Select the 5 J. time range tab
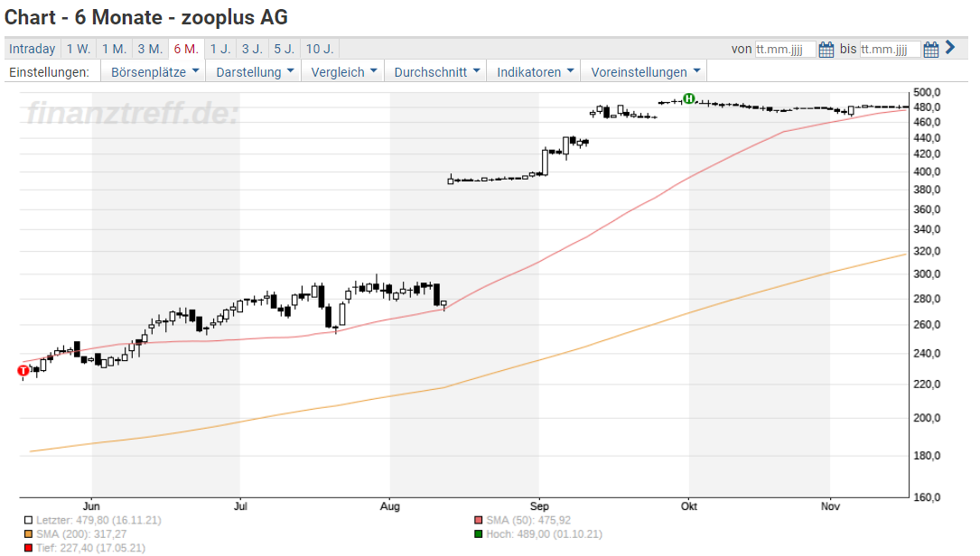This screenshot has width=980, height=556. pyautogui.click(x=285, y=49)
